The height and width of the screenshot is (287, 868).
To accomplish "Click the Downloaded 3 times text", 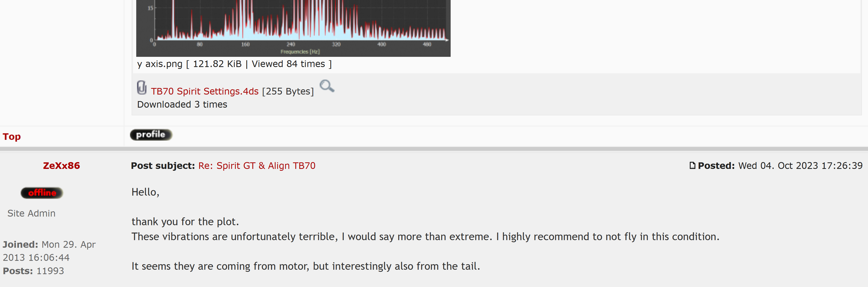I will click(182, 104).
